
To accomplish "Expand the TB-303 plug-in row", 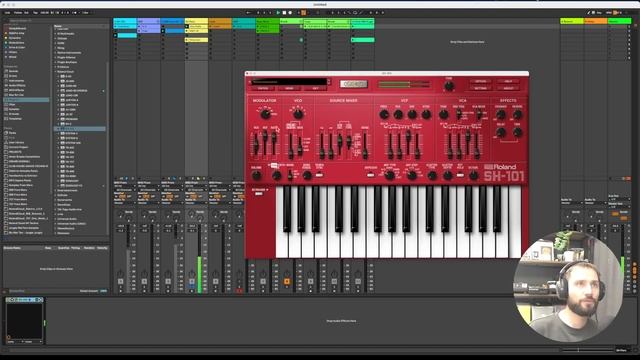I will click(59, 148).
